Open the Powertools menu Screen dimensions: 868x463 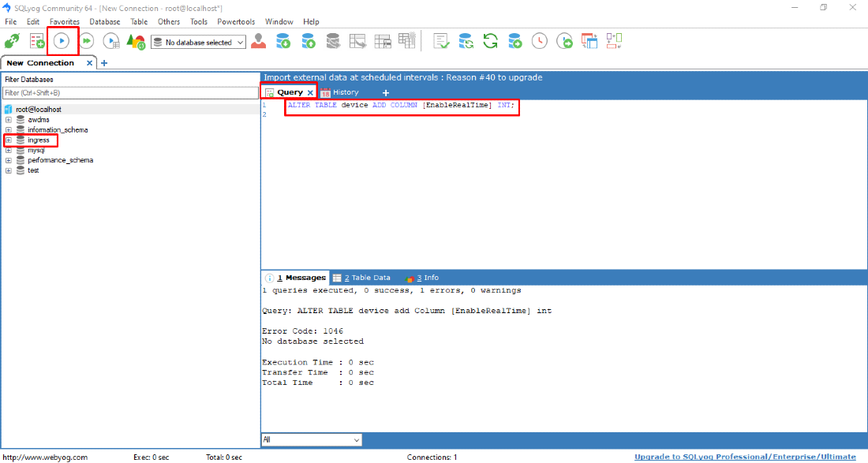(236, 21)
